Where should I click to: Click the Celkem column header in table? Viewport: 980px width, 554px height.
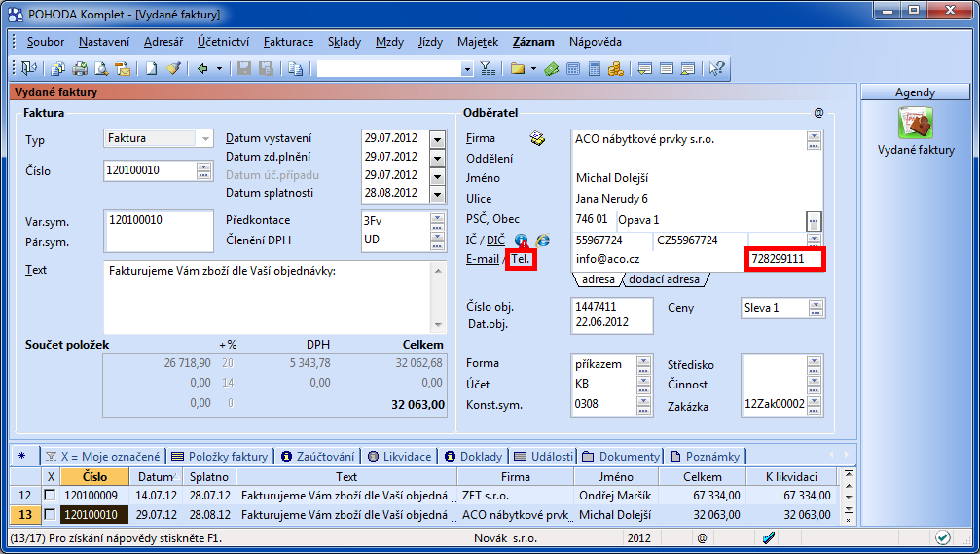(x=703, y=476)
